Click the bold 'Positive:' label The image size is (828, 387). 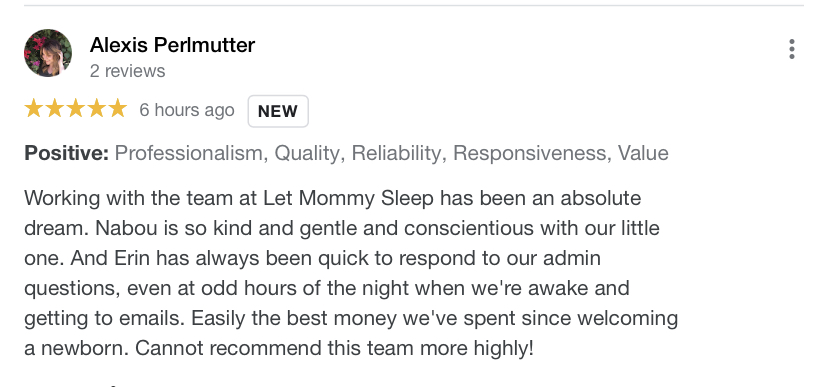(67, 153)
